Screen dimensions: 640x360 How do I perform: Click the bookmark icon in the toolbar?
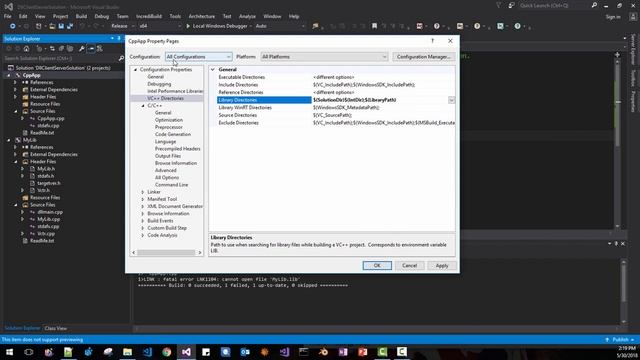click(374, 26)
